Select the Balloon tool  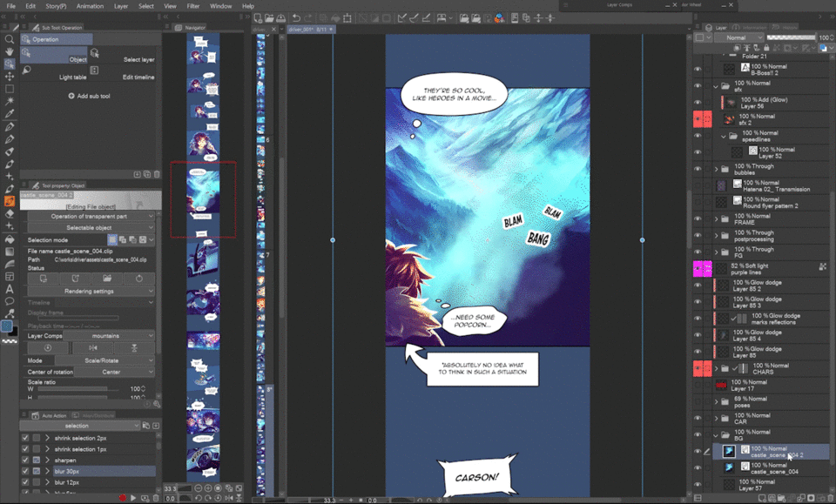[x=9, y=301]
